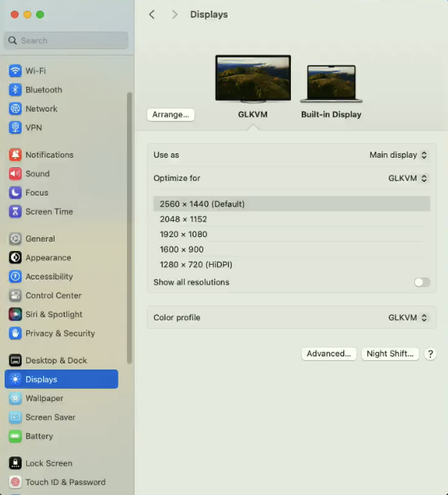Click the Arrange... button
Screen dimensions: 448x495
170,115
